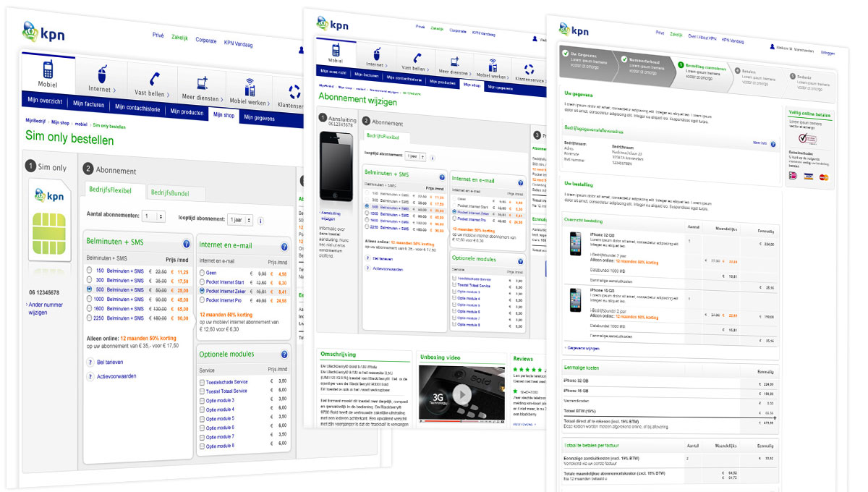
Task: Open the Vast bellen handset icon, middle window
Action: (417, 58)
